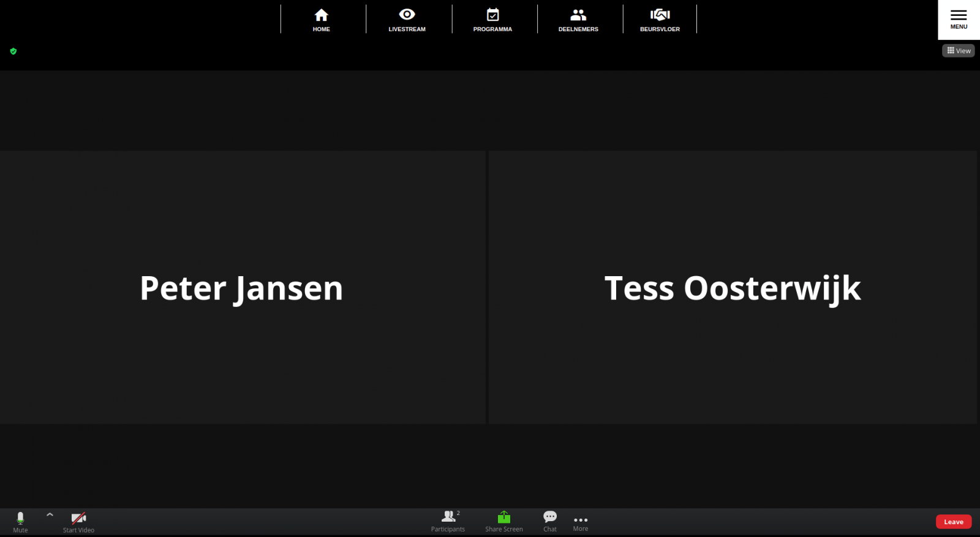Mute the microphone

click(x=20, y=522)
